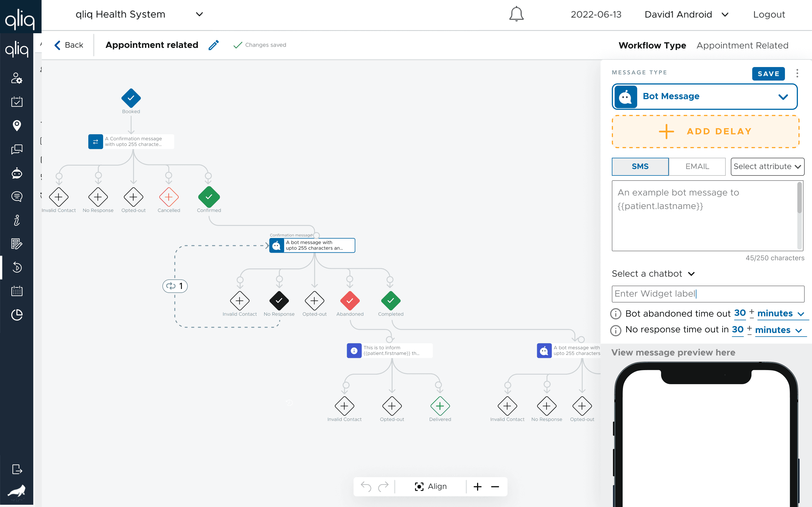The height and width of the screenshot is (507, 812).
Task: Click the redo arrow in the canvas toolbar
Action: click(x=383, y=486)
